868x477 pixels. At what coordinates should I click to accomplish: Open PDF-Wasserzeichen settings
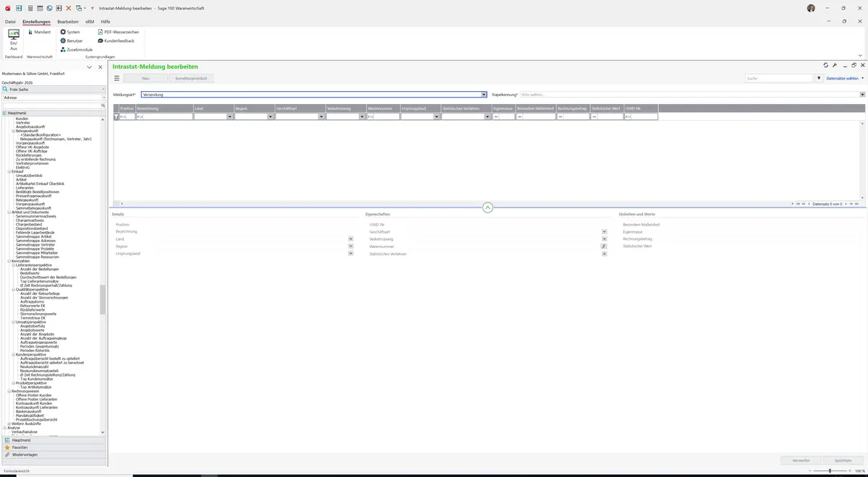(119, 32)
